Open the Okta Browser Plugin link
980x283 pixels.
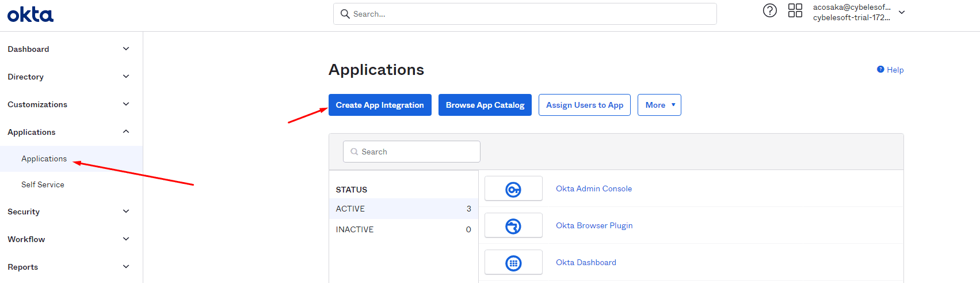pos(594,225)
